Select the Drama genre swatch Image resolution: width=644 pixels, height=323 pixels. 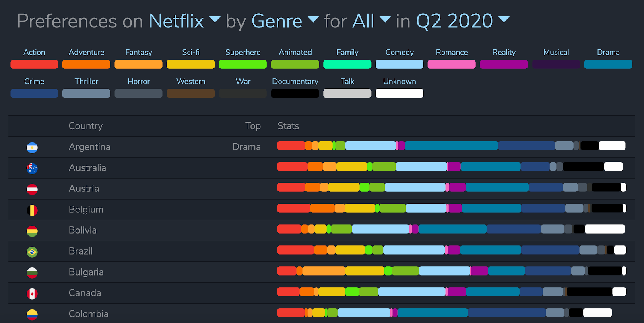[608, 64]
